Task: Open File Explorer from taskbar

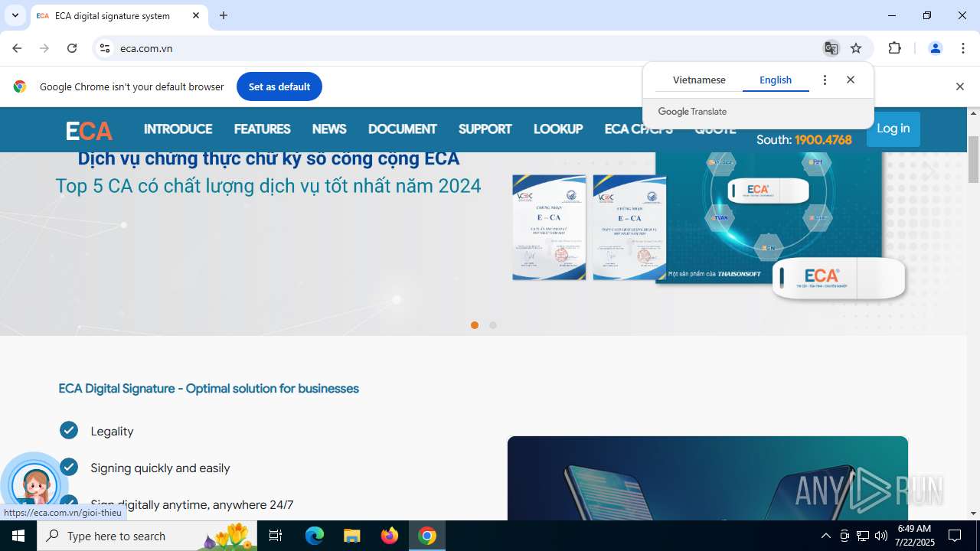Action: 351,536
